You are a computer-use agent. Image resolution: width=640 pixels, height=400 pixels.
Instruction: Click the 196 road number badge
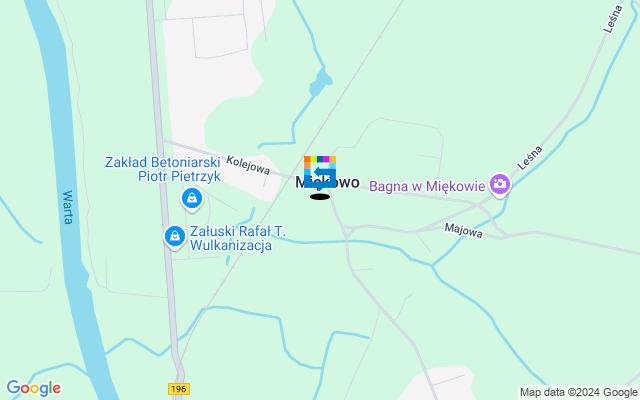[179, 389]
